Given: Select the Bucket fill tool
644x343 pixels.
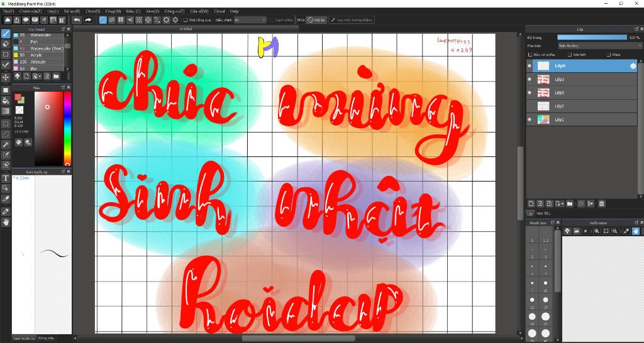Looking at the screenshot, I should click(x=6, y=101).
